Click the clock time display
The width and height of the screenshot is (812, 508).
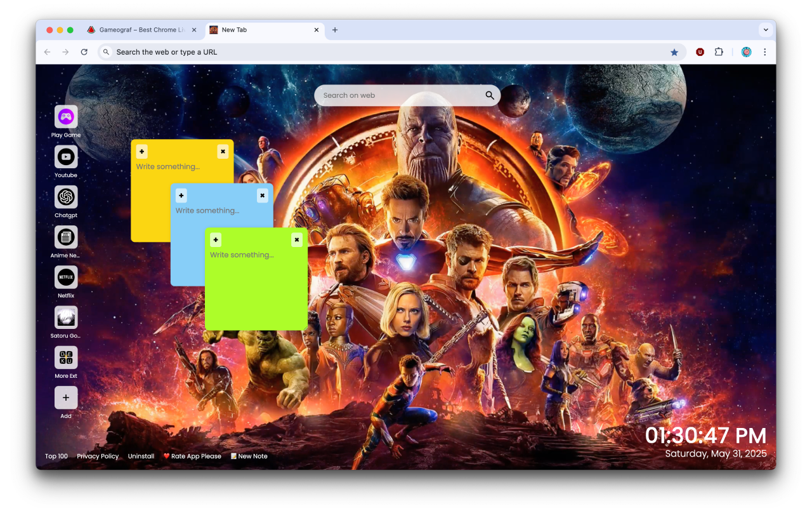[706, 436]
